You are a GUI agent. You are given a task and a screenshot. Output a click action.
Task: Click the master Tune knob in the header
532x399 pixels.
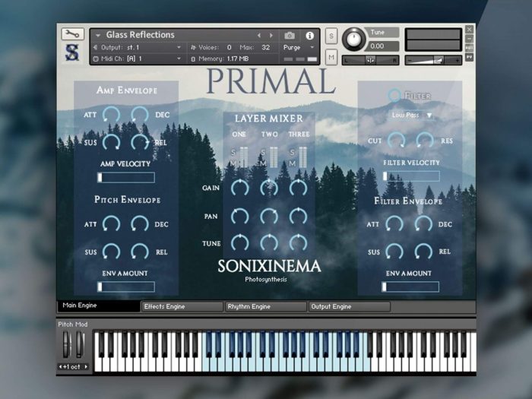point(353,39)
